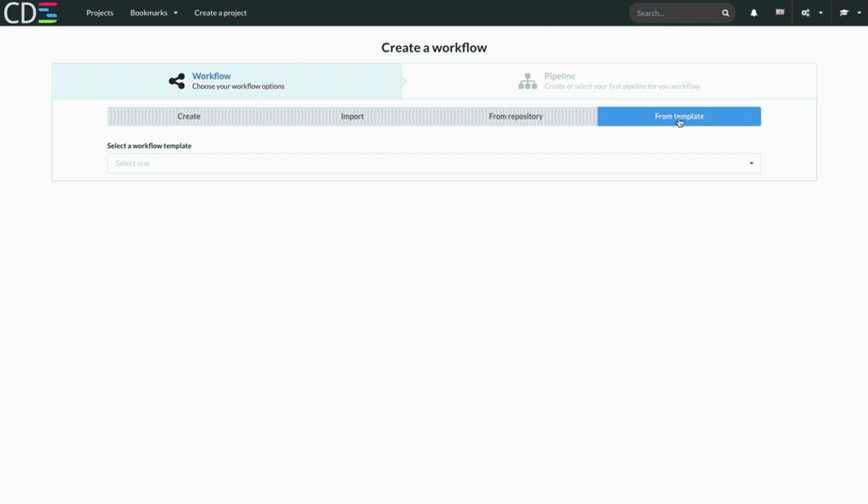This screenshot has width=868, height=504.
Task: Select the From template option
Action: coord(679,116)
